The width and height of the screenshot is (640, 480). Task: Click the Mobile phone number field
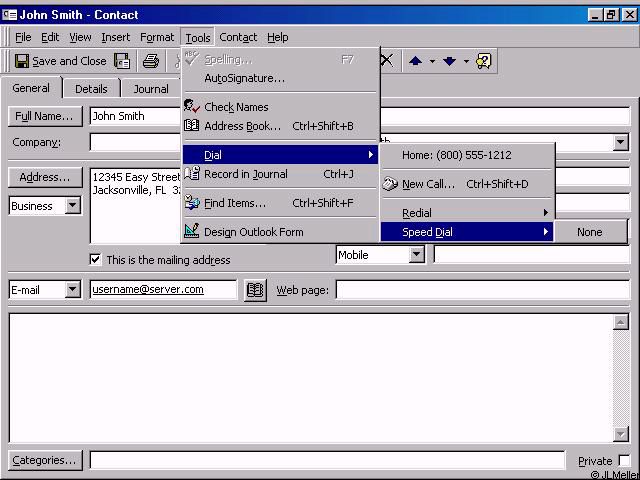pos(531,255)
